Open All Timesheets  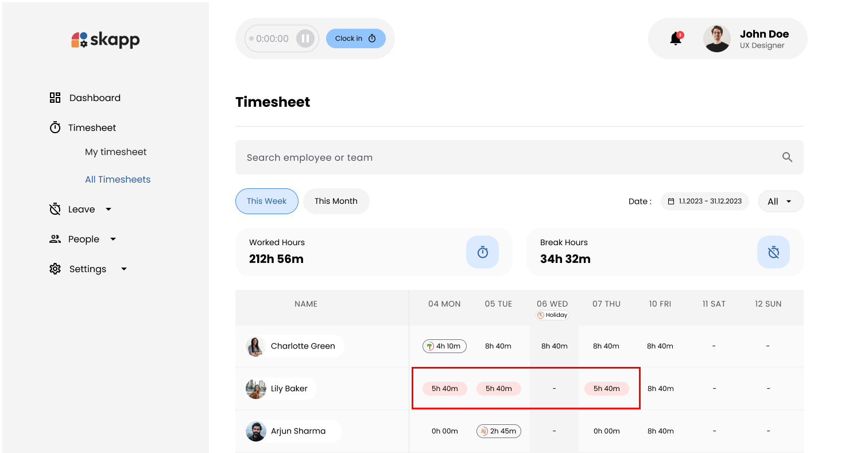pos(118,179)
